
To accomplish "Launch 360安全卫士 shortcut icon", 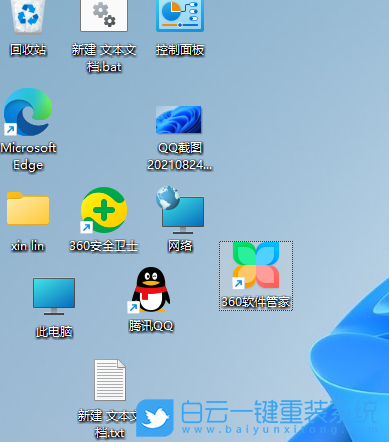I will 104,210.
